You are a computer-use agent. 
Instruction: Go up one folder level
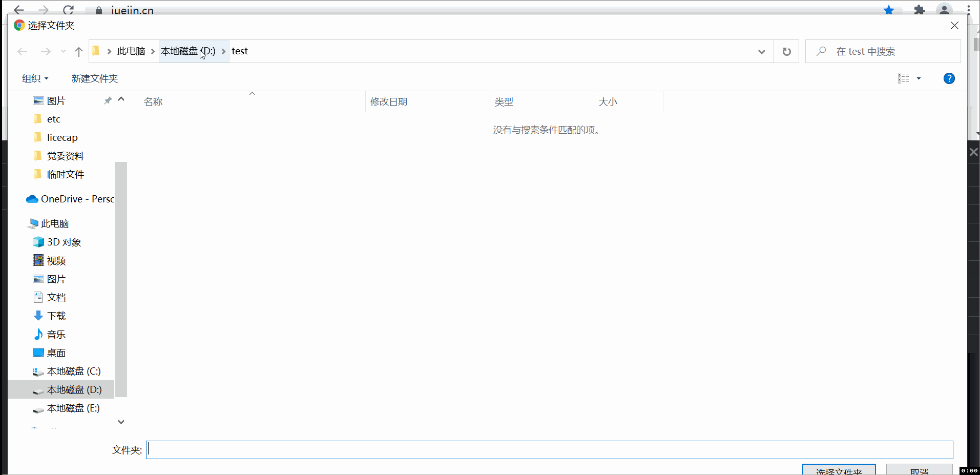click(x=79, y=51)
